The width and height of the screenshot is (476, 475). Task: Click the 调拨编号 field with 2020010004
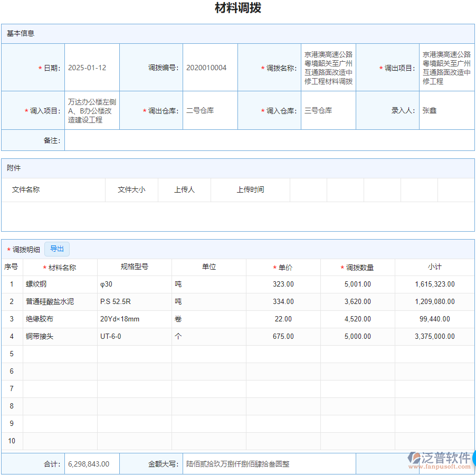click(x=210, y=67)
